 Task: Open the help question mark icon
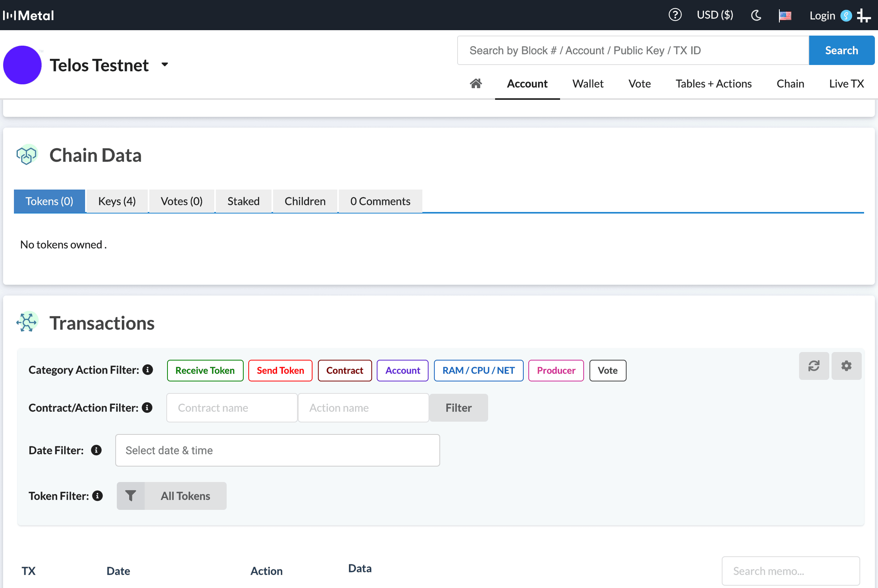pyautogui.click(x=675, y=15)
